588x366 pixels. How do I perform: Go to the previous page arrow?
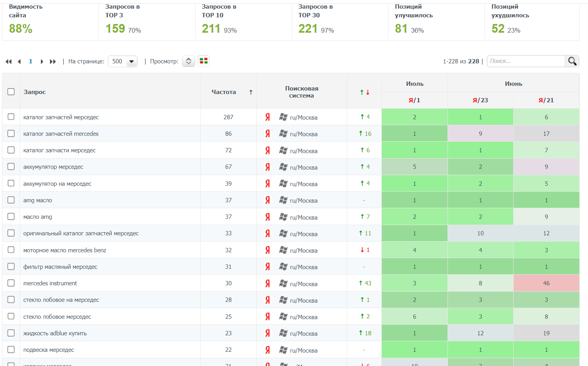19,61
